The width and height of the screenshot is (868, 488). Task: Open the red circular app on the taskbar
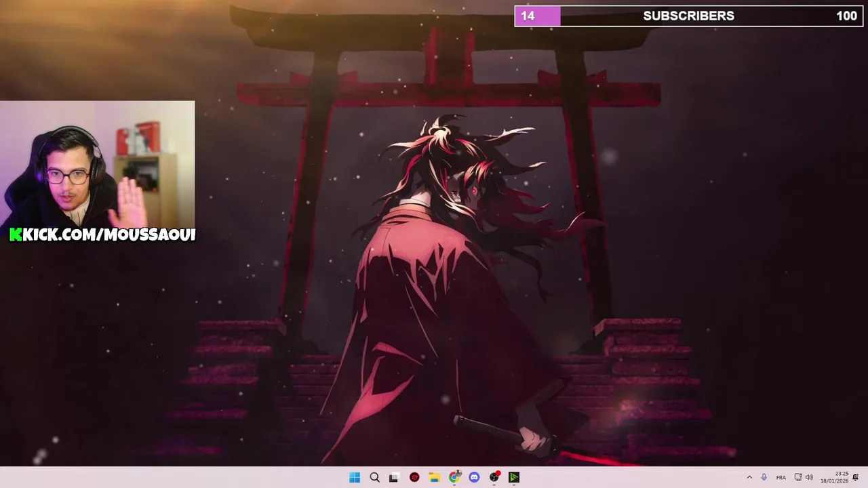coord(414,477)
